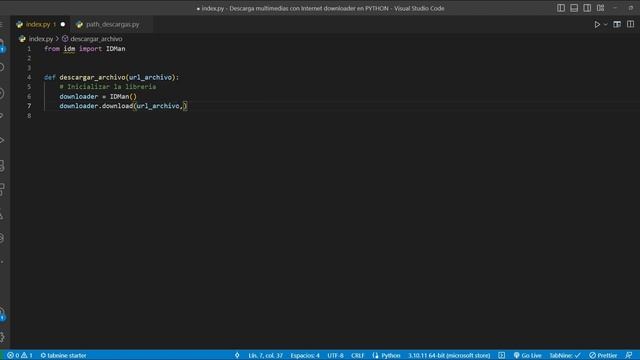Click the notifications icon at status bar end
640x360 pixels.
point(629,355)
